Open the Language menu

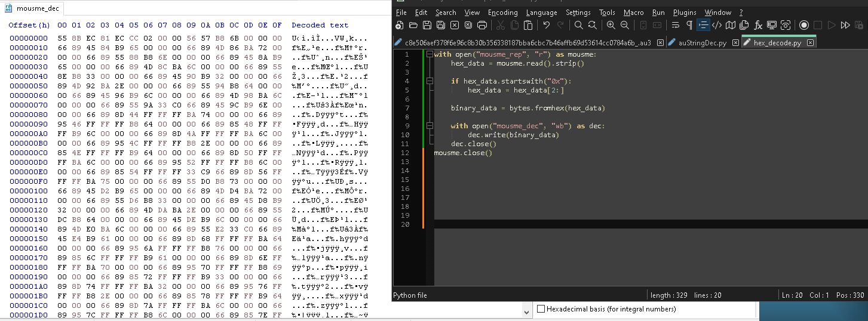pyautogui.click(x=543, y=13)
